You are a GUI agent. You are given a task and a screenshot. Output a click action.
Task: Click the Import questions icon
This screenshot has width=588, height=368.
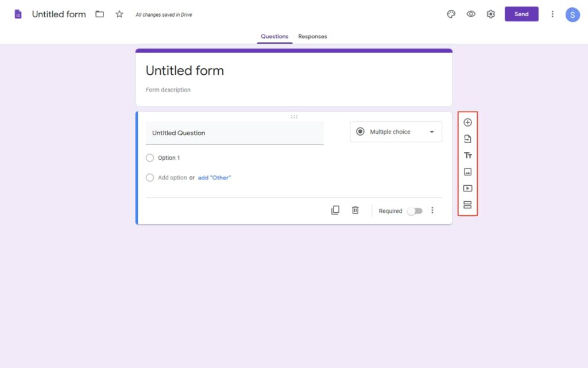467,138
